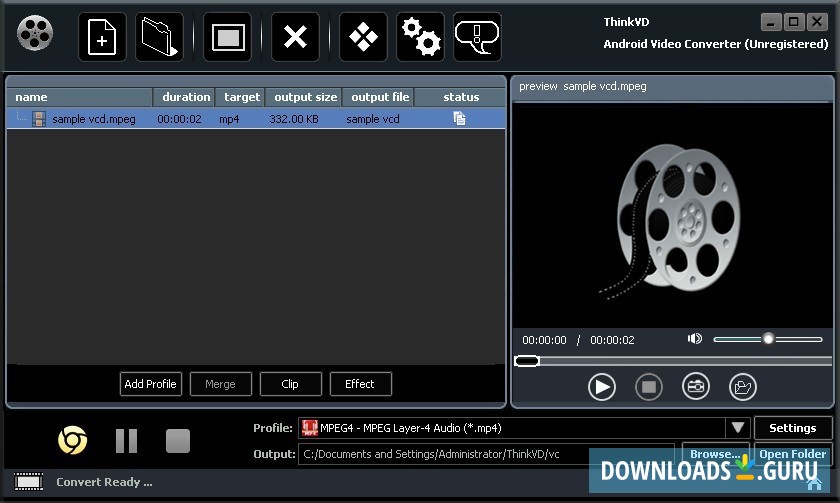Adjust the preview volume slider

click(x=768, y=339)
